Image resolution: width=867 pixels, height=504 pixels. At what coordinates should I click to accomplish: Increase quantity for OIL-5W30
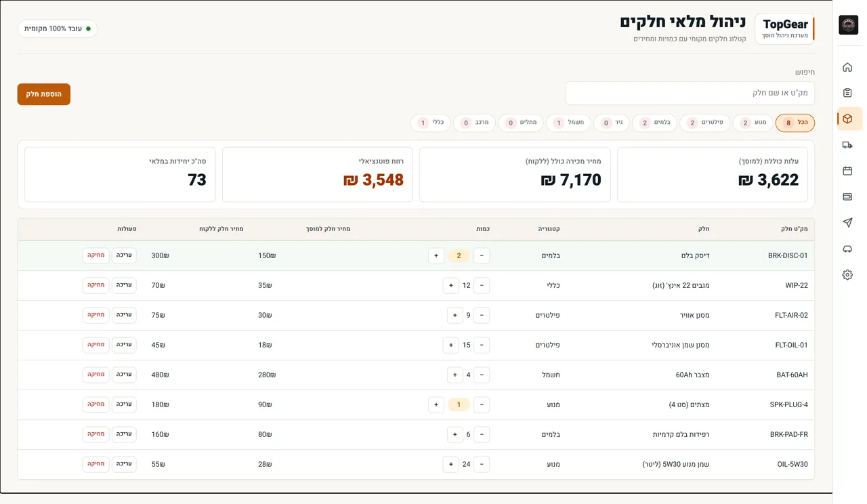coord(451,464)
